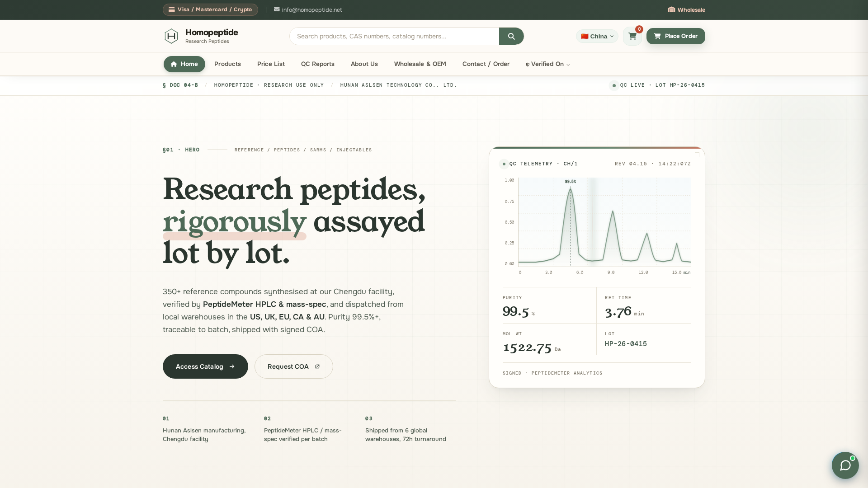Open the live chat bubble icon
Image resolution: width=868 pixels, height=488 pixels.
click(845, 465)
